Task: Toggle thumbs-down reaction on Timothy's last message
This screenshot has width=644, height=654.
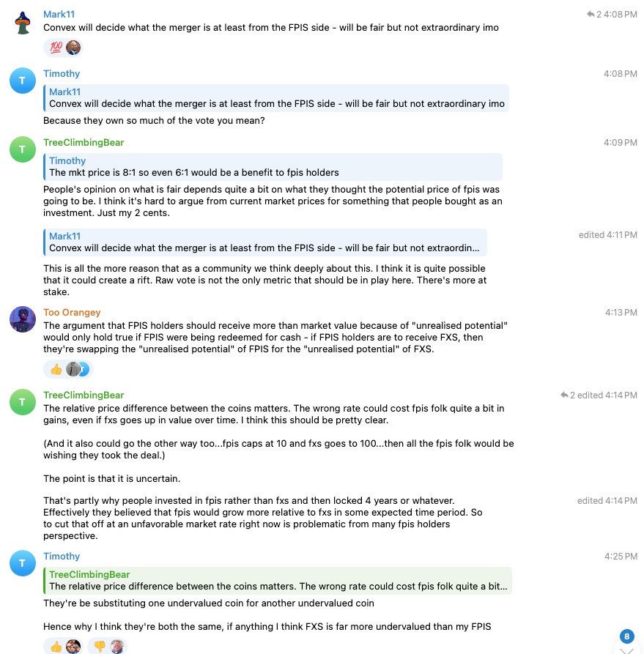Action: tap(108, 647)
